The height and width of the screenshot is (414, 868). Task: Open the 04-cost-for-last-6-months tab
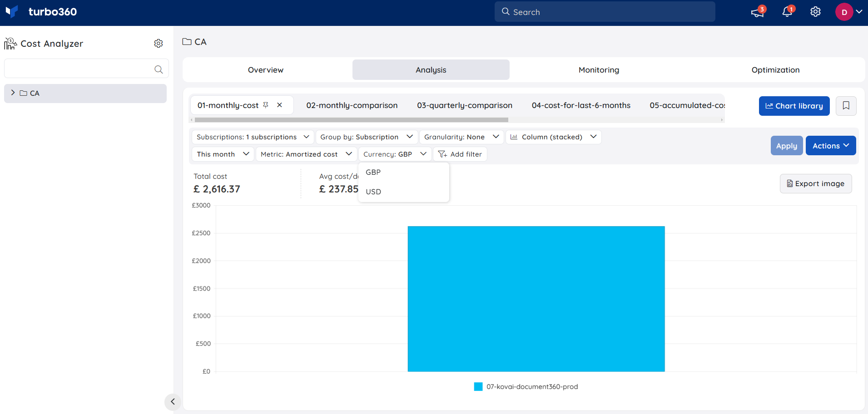pyautogui.click(x=581, y=105)
